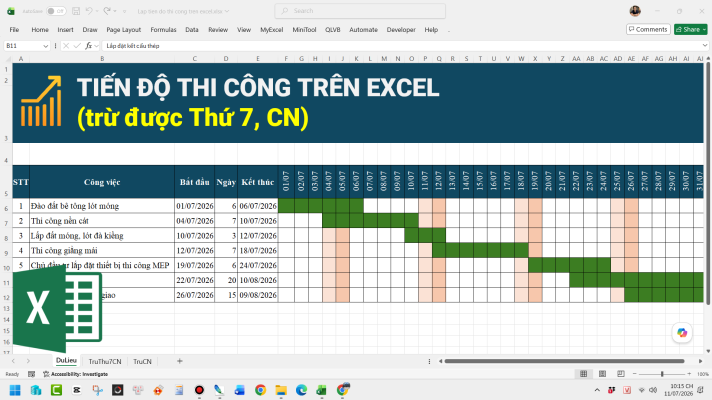Screen dimensions: 712x400
Task: Click previous sheet navigation arrow
Action: click(x=13, y=361)
